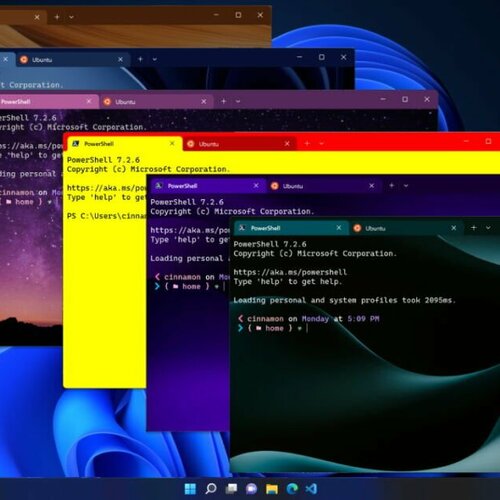Add a new tab in the purple gradient terminal
The width and height of the screenshot is (500, 500).
[x=392, y=185]
